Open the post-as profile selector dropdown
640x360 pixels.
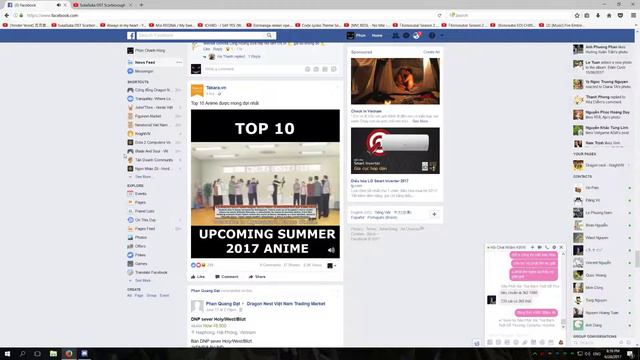[332, 266]
